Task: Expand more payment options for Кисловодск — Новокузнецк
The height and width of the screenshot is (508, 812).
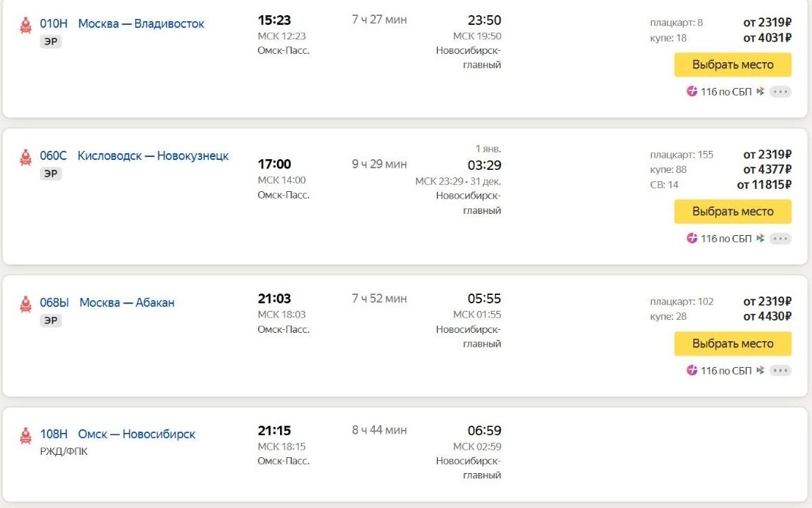Action: [x=780, y=239]
